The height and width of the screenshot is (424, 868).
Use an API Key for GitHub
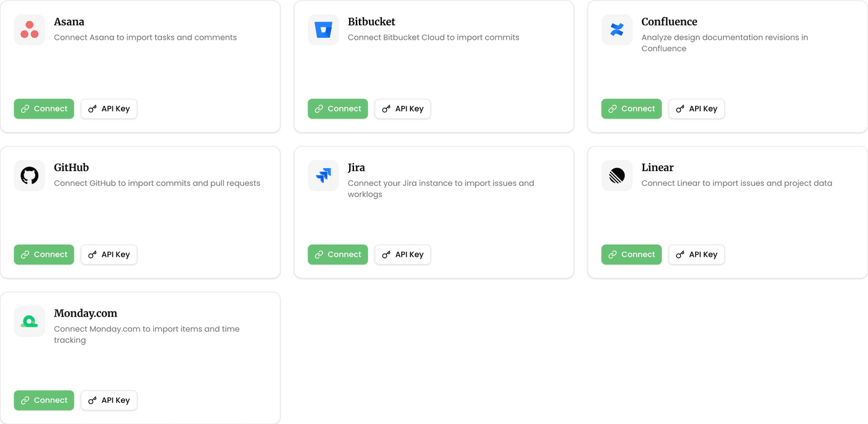(x=109, y=254)
